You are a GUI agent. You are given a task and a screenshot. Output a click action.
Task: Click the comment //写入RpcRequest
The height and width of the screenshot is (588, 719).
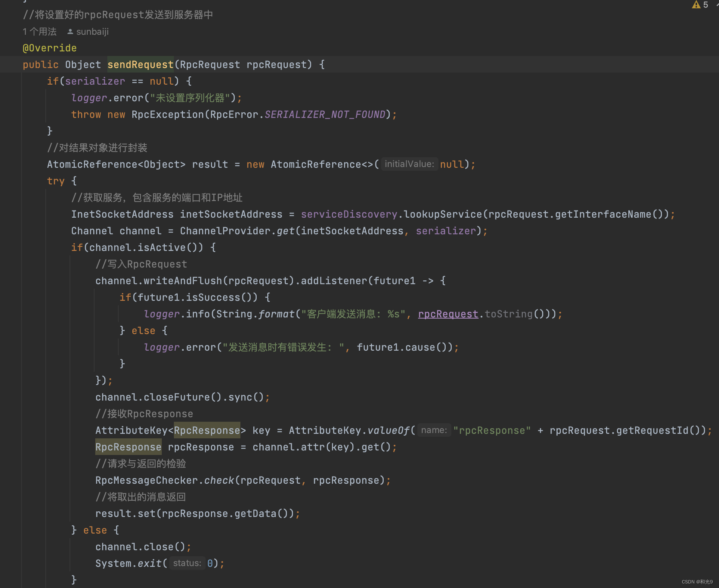click(x=141, y=264)
